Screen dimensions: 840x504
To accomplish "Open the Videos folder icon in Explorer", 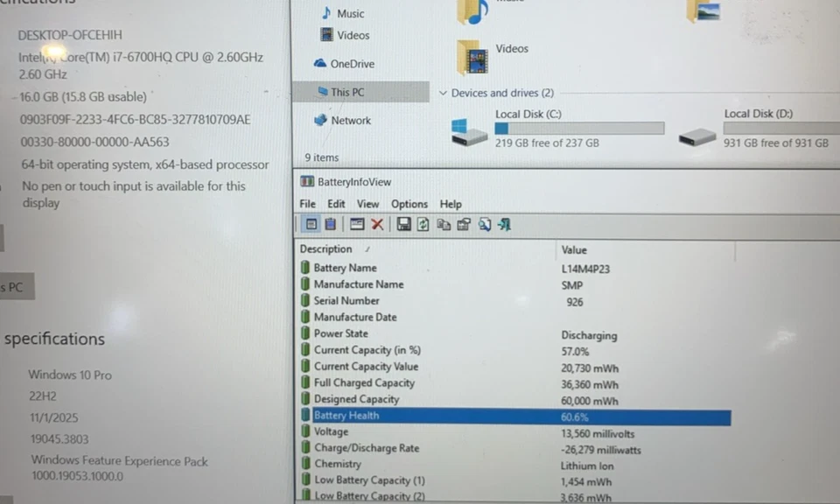I will 472,57.
